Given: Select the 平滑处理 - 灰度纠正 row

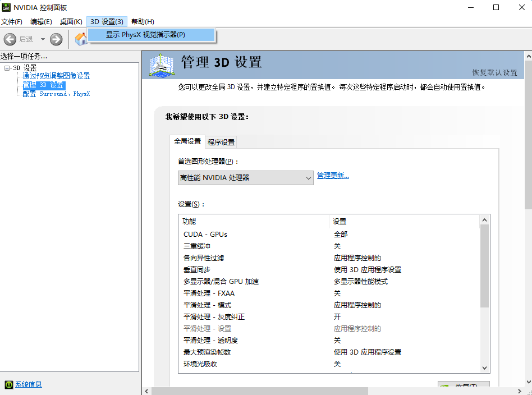Looking at the screenshot, I should click(x=329, y=316).
